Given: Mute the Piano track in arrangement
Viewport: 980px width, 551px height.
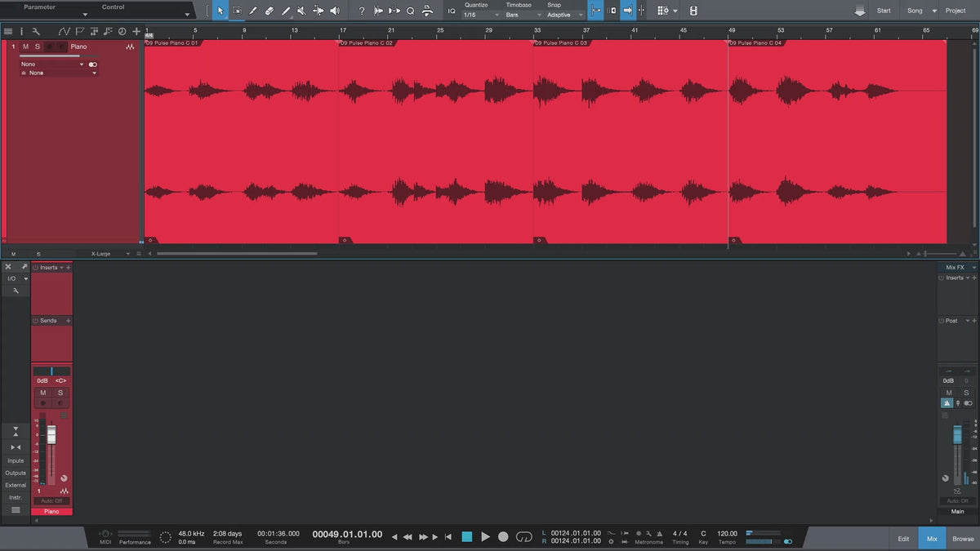Looking at the screenshot, I should pos(25,47).
